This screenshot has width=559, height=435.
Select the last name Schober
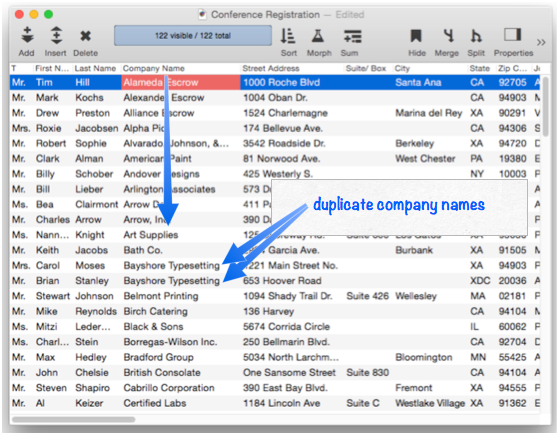click(94, 174)
